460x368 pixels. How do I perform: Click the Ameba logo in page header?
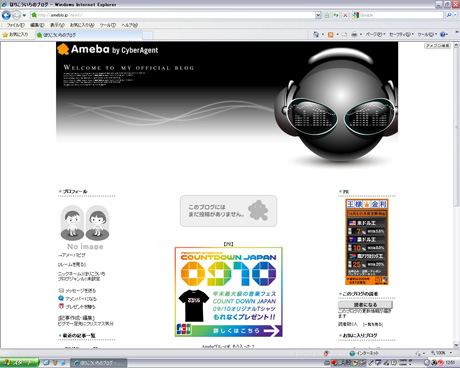click(x=108, y=49)
